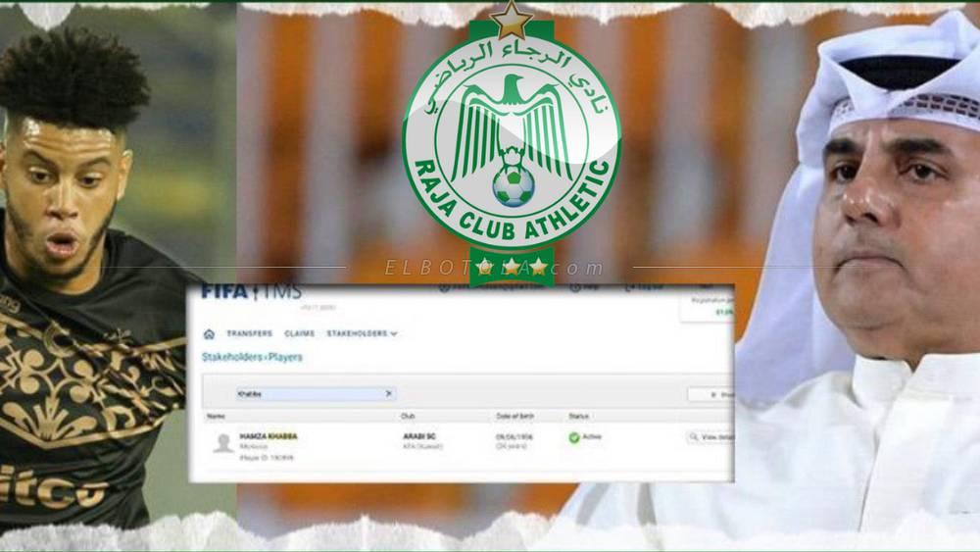Image resolution: width=980 pixels, height=552 pixels.
Task: Sort by the Date of birth column
Action: [x=515, y=416]
